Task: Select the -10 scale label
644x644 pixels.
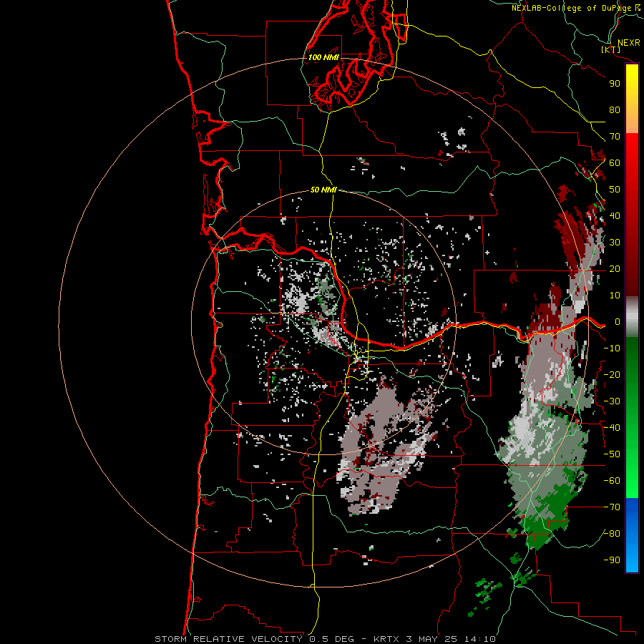Action: (612, 348)
